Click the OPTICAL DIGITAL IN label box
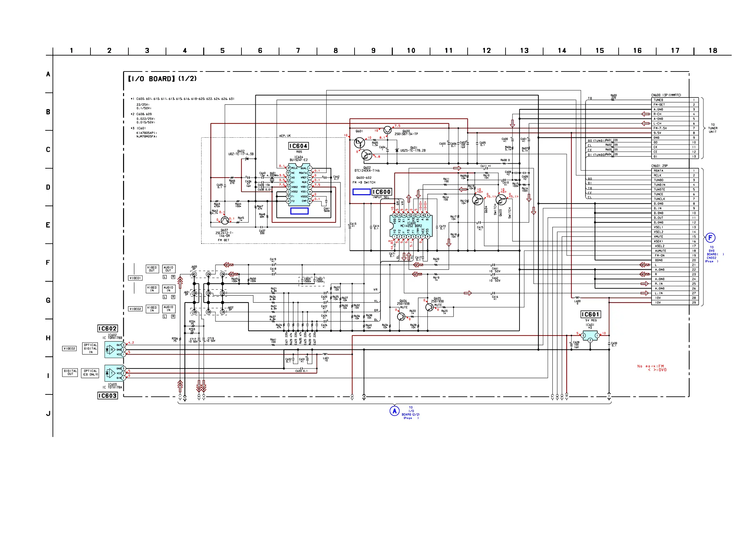 (90, 349)
